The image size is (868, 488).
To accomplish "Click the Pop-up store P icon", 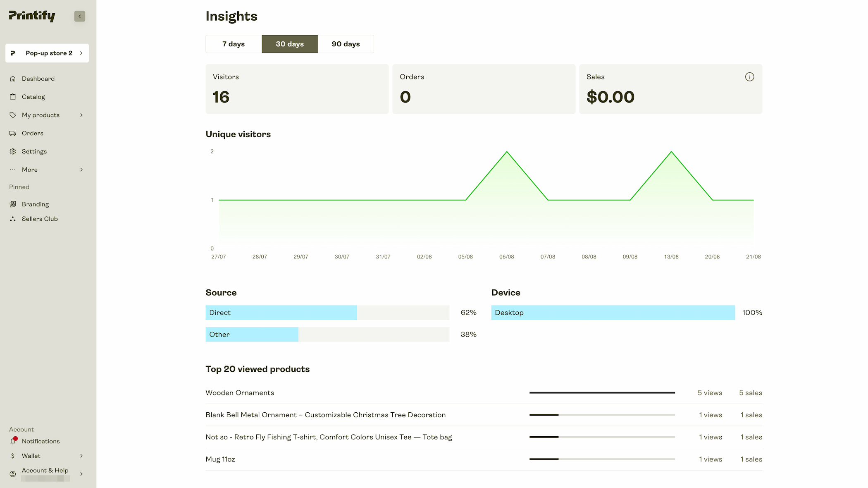I will 13,53.
